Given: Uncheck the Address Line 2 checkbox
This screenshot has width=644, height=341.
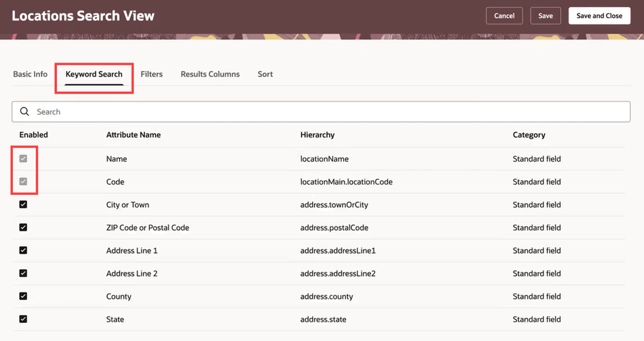Looking at the screenshot, I should pos(23,273).
